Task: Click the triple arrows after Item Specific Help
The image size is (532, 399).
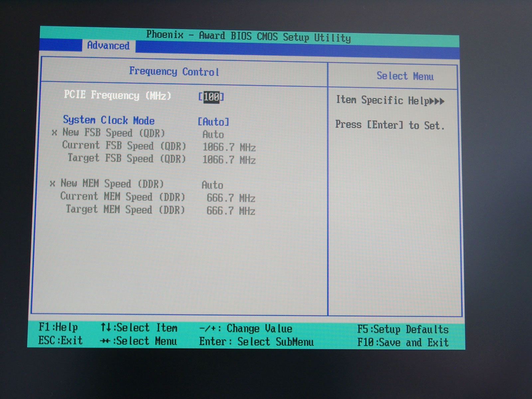Action: (x=437, y=101)
